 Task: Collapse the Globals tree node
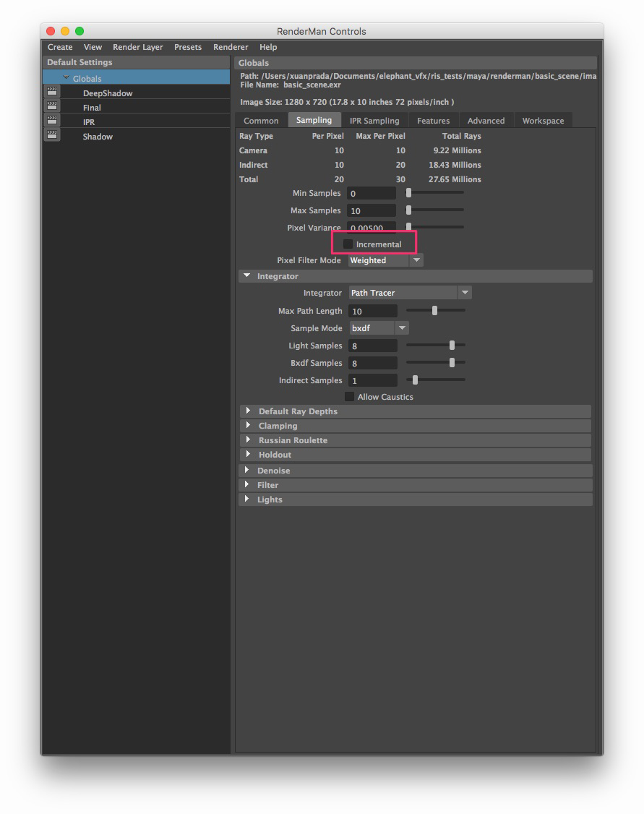(x=66, y=78)
